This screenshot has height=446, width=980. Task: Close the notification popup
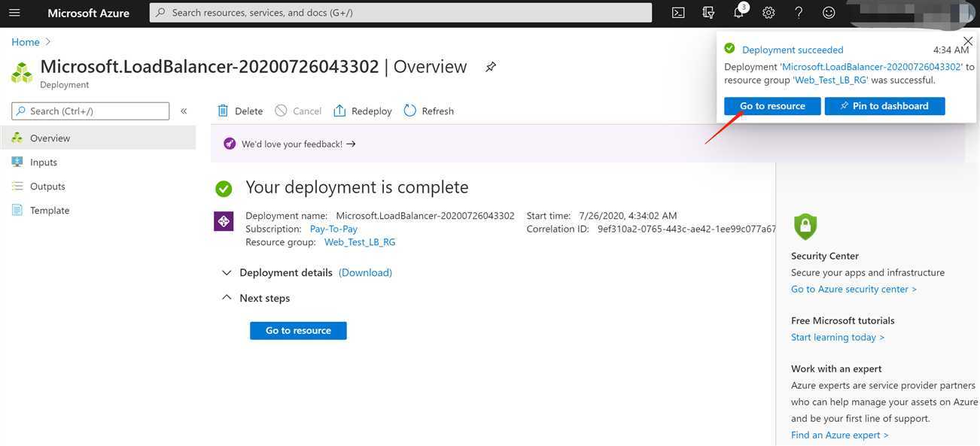coord(968,41)
